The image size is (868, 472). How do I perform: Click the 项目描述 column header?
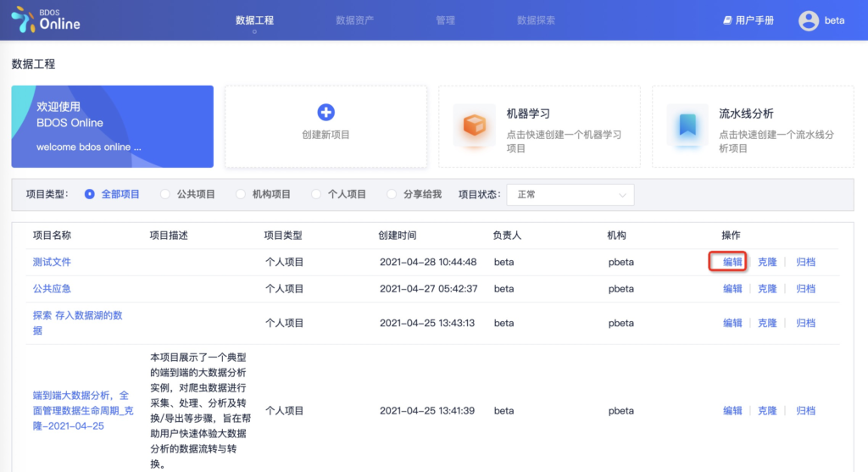point(169,236)
